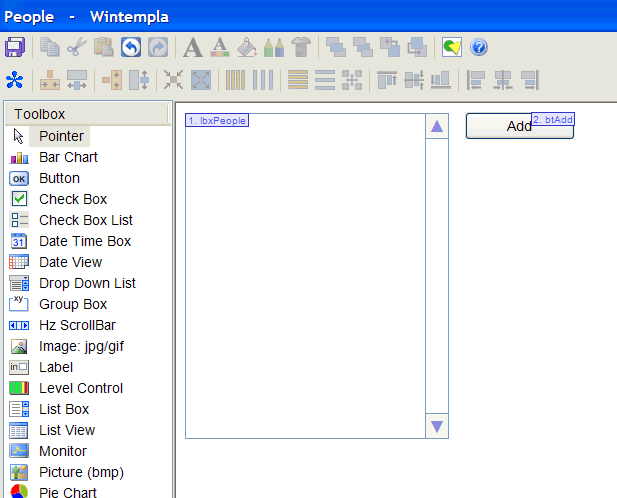Click the Toolbox panel header
The width and height of the screenshot is (617, 498).
(88, 114)
